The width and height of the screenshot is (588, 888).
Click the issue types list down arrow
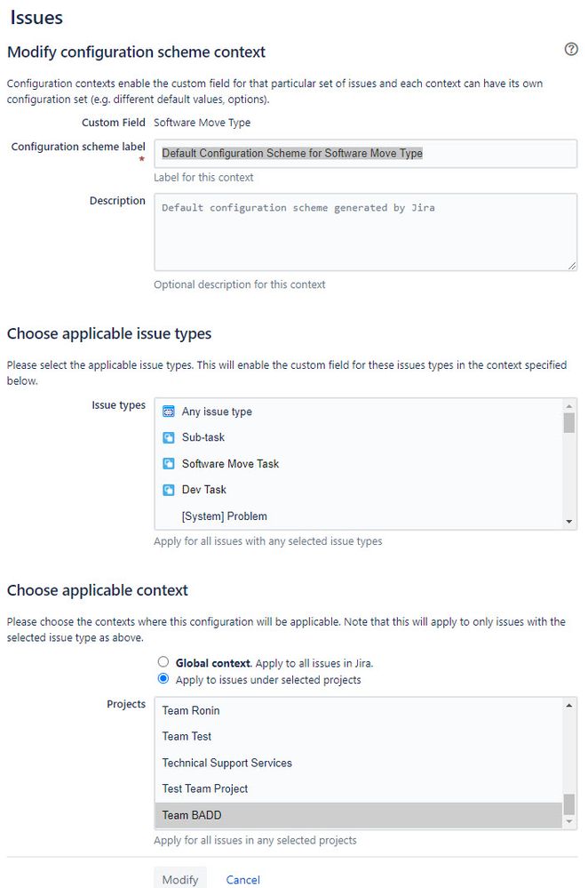pos(569,522)
